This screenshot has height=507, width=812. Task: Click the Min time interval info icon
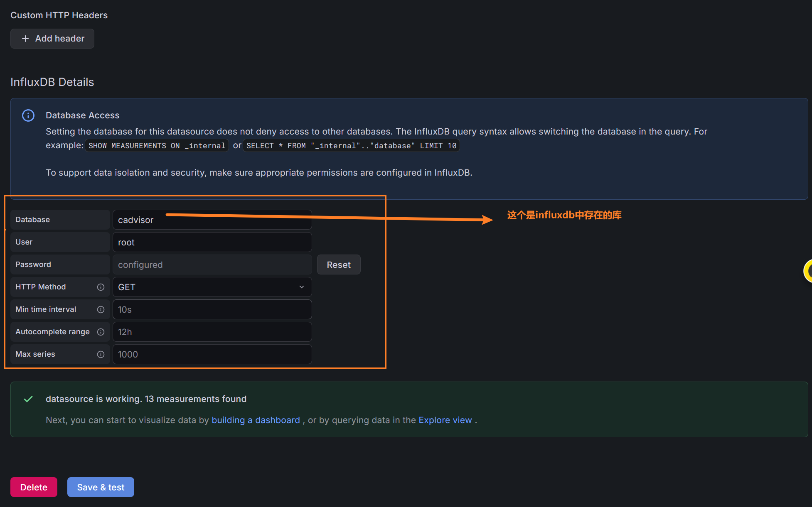(101, 309)
